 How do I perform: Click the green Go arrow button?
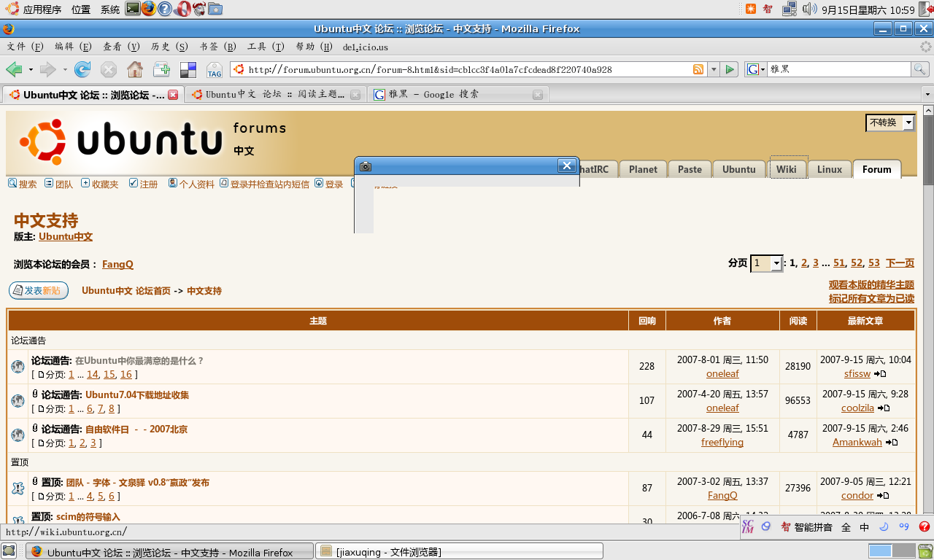[729, 69]
